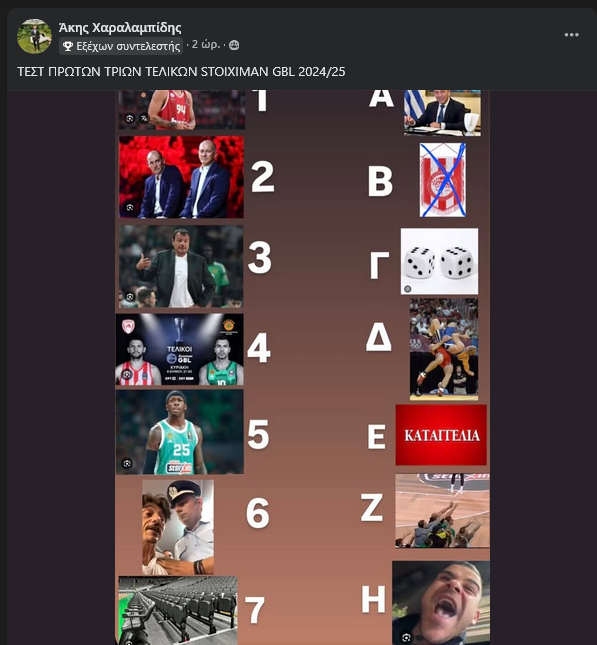Click the post author's profile avatar

point(34,36)
